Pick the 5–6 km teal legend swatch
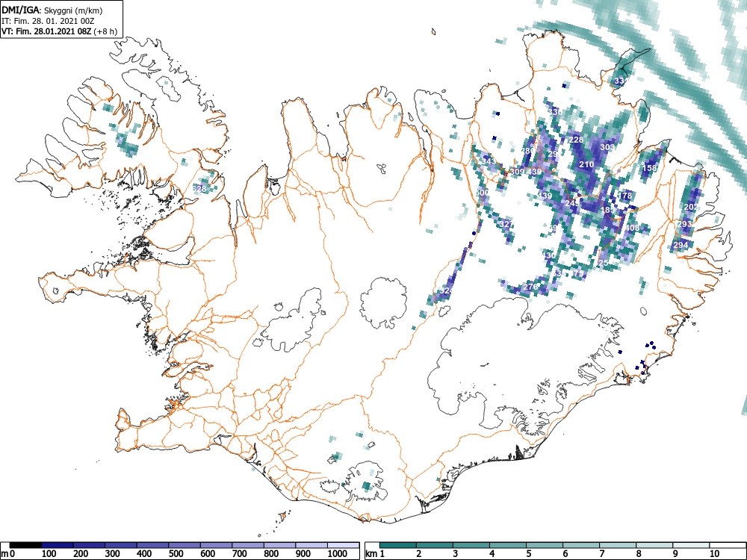Screen dimensions: 747x560 (545, 545)
